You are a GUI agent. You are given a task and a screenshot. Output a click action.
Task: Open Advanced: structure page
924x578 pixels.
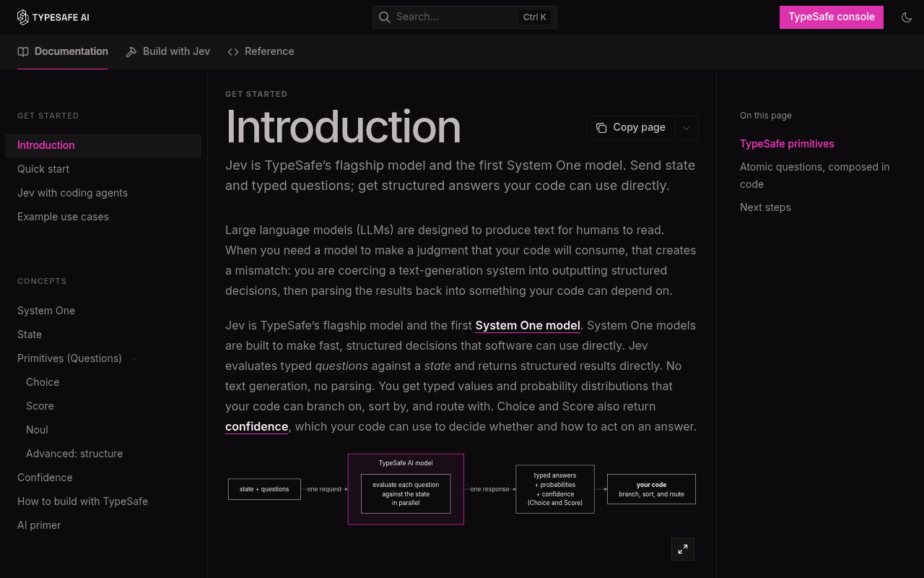pos(103,454)
